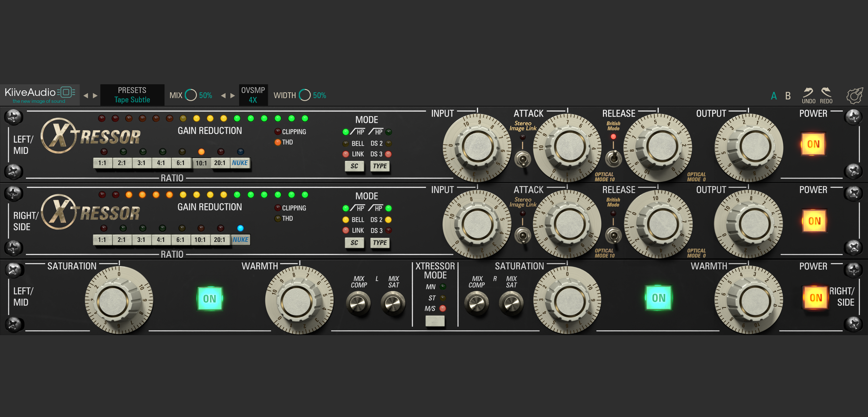Flip the Stereo Image Link switch on Right/Side
This screenshot has width=868, height=417.
pos(523,236)
